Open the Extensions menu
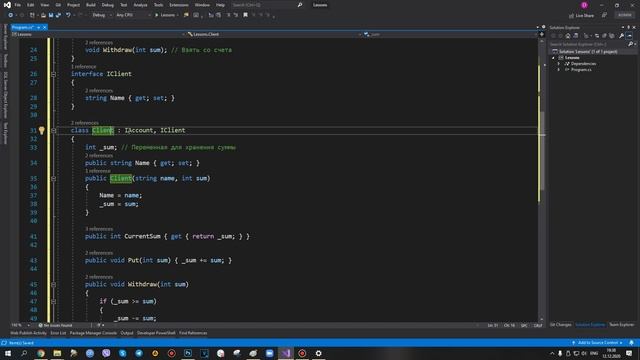640x360 pixels. pos(179,5)
